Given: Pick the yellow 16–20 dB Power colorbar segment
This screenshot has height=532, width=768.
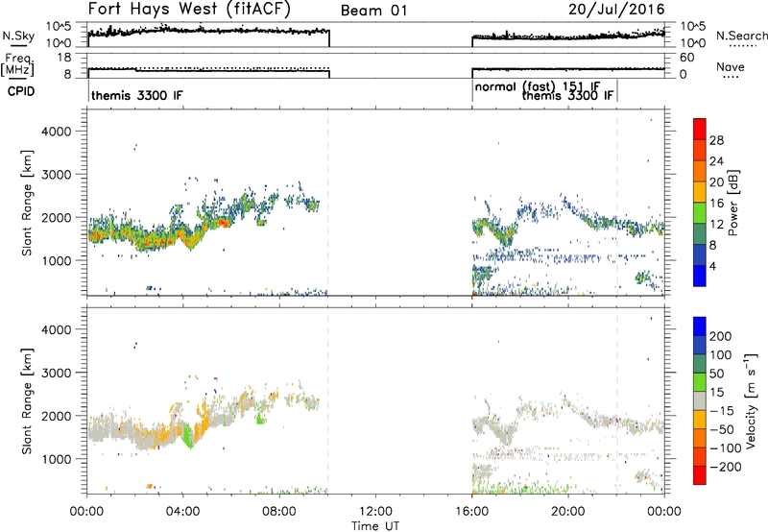Looking at the screenshot, I should coord(700,192).
